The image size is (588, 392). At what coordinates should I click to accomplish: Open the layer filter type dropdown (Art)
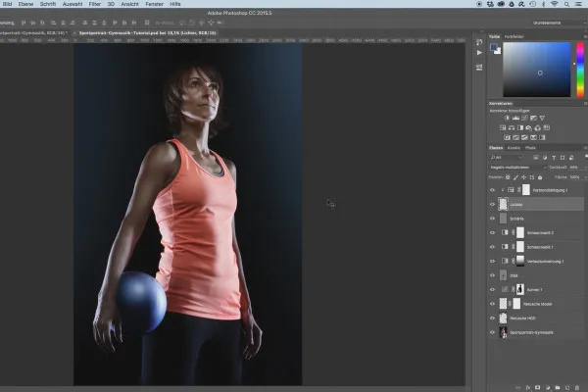coord(506,158)
